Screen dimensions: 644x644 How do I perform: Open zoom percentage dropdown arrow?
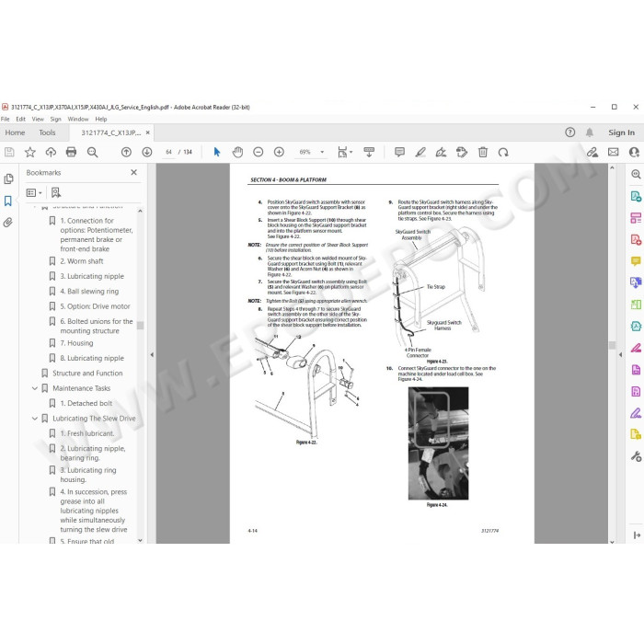322,152
